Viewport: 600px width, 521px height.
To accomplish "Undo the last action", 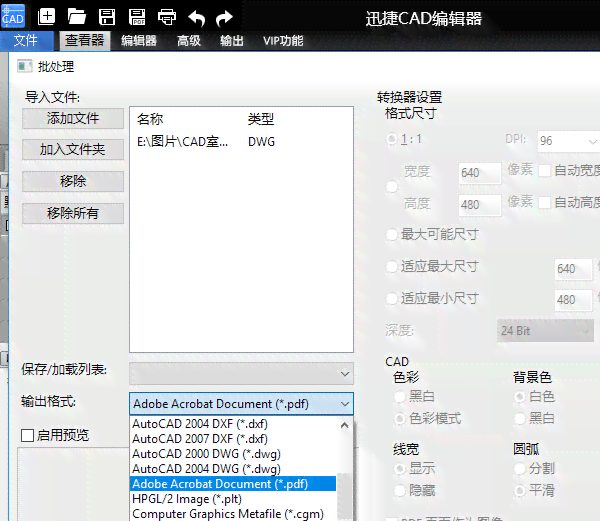I will (x=197, y=18).
